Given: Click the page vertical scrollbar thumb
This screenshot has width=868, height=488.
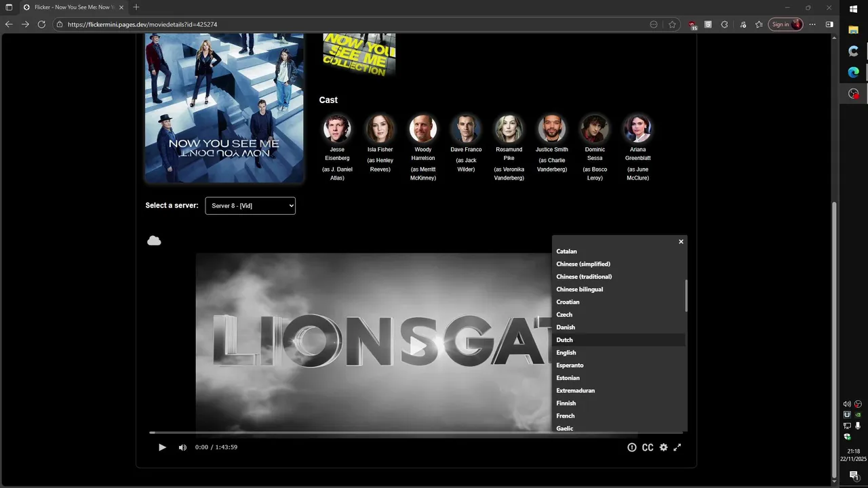Looking at the screenshot, I should click(835, 339).
